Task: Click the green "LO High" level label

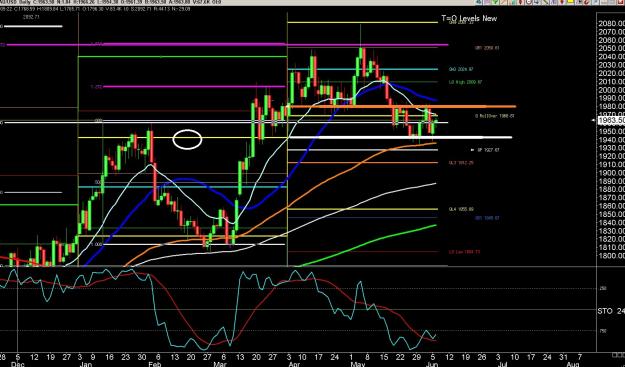Action: [x=465, y=82]
